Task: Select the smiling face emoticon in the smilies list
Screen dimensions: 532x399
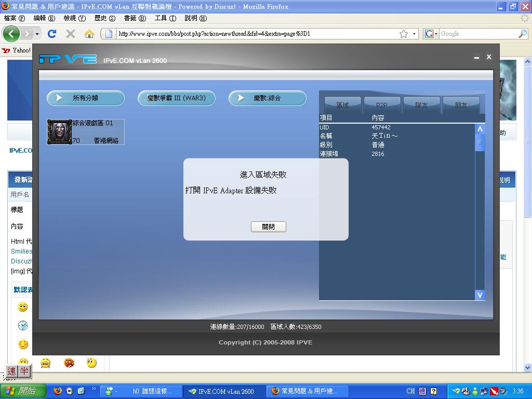Action: [x=22, y=307]
